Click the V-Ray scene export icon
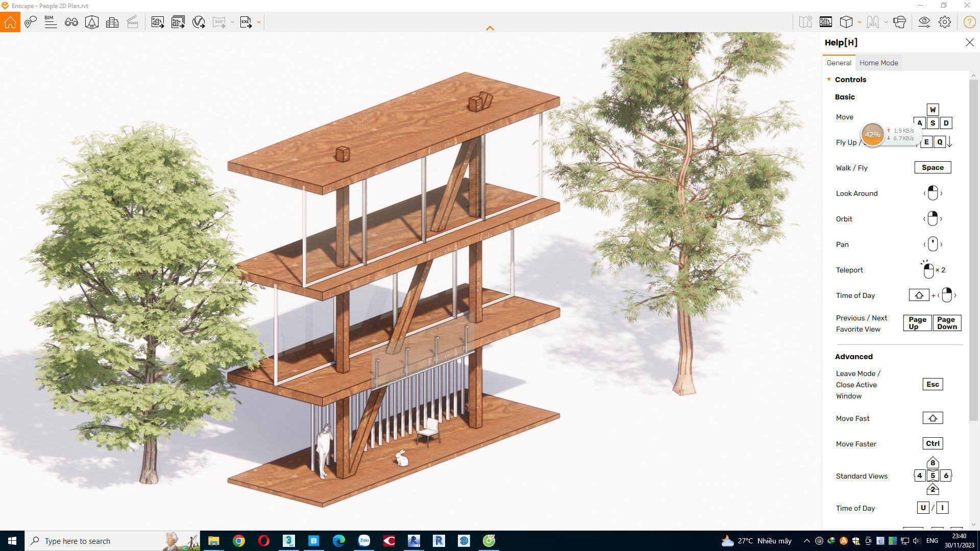The width and height of the screenshot is (980, 551). pyautogui.click(x=199, y=22)
